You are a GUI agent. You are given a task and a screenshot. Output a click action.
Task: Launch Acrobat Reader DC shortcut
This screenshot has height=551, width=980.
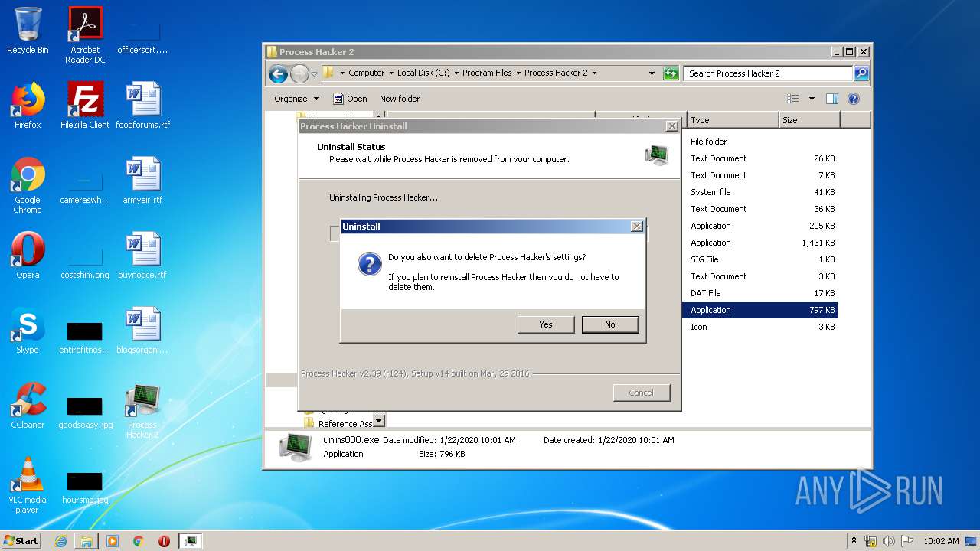click(85, 34)
